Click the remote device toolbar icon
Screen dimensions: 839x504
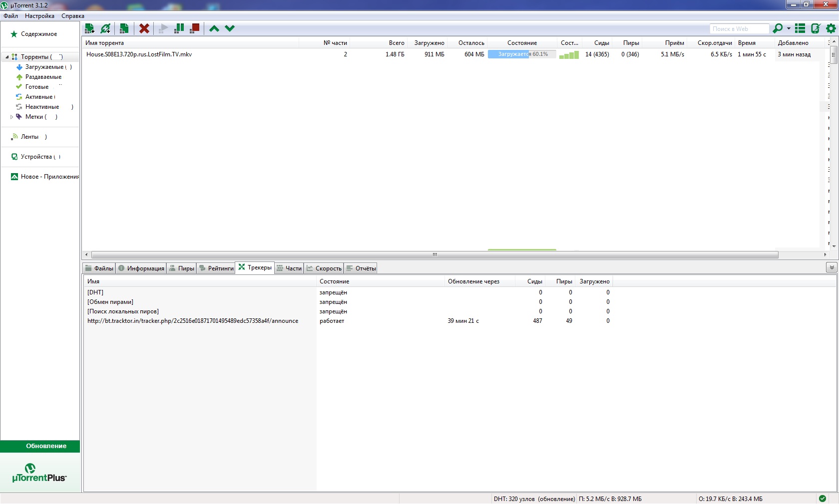(x=816, y=28)
